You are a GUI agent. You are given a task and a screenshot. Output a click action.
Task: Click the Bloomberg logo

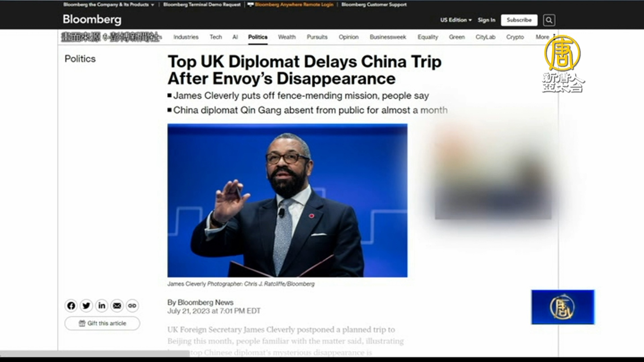click(92, 19)
